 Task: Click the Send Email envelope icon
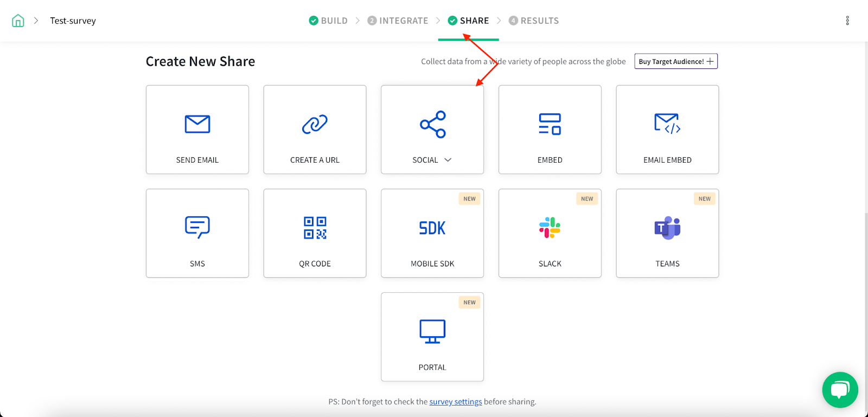point(197,124)
